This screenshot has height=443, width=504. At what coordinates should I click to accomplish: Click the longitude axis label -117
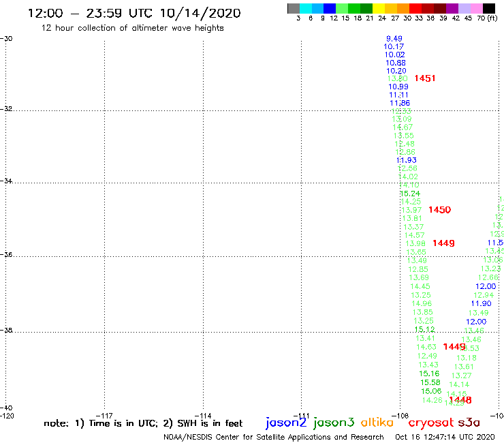point(104,416)
